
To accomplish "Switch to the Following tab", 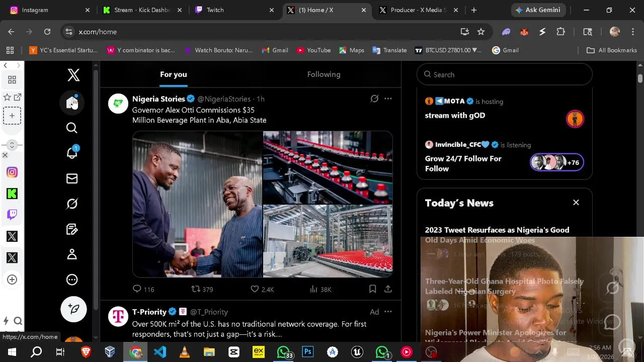I will coord(324,74).
